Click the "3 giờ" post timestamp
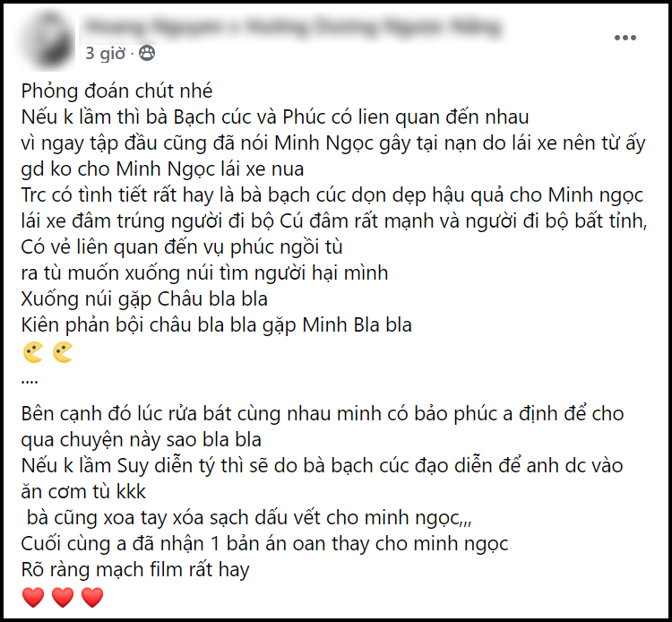This screenshot has width=672, height=622. [105, 54]
